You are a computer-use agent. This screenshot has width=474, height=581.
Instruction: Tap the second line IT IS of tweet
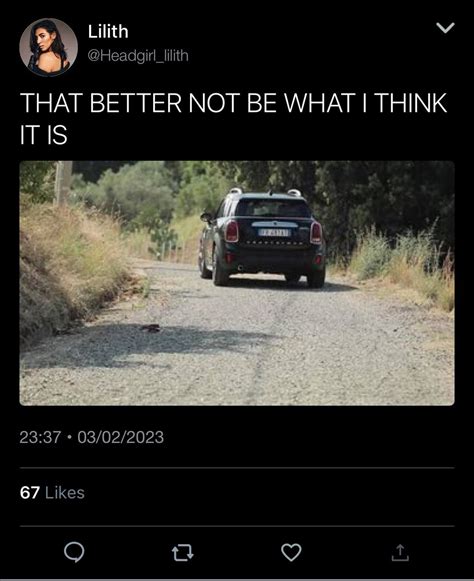tap(44, 135)
